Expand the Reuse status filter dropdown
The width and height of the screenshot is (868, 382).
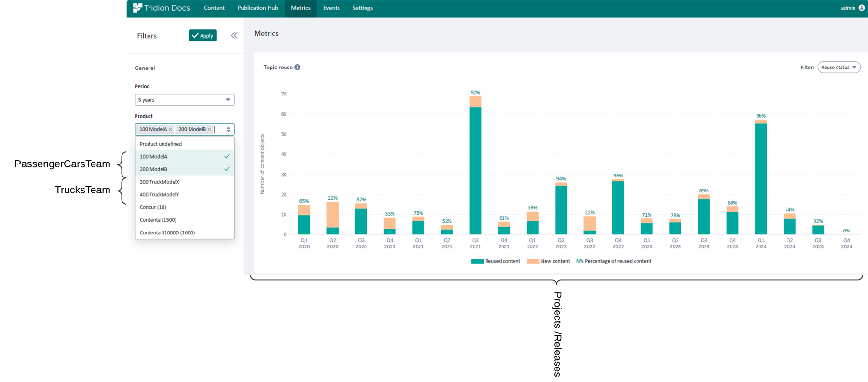tap(839, 68)
